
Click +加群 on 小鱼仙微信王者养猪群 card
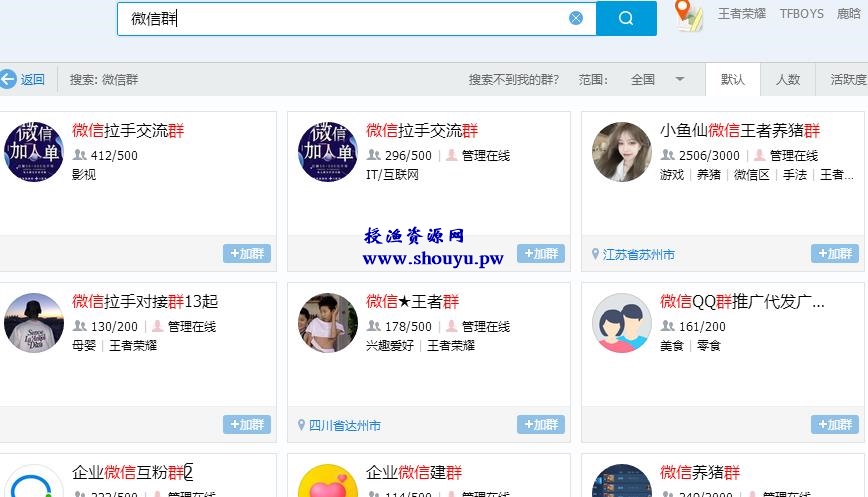pos(835,253)
